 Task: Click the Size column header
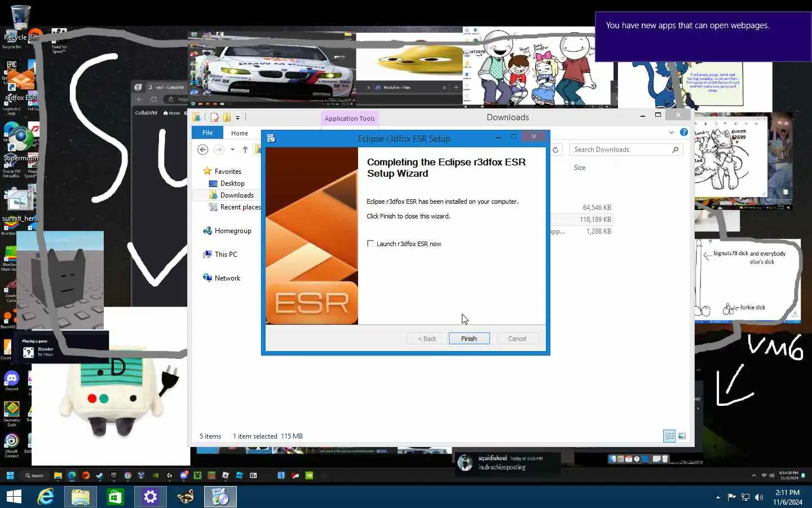pos(580,168)
